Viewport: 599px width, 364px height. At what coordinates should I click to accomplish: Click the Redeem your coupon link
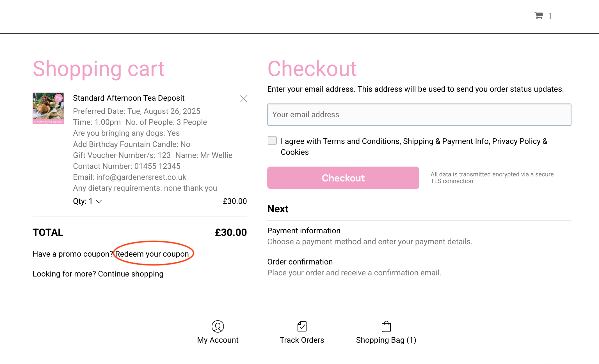(x=152, y=254)
